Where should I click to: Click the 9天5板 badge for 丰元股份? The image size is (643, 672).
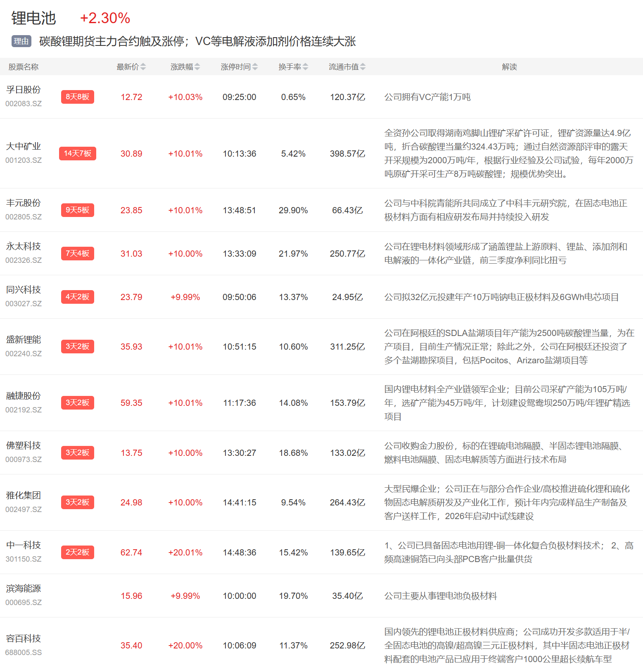point(77,210)
